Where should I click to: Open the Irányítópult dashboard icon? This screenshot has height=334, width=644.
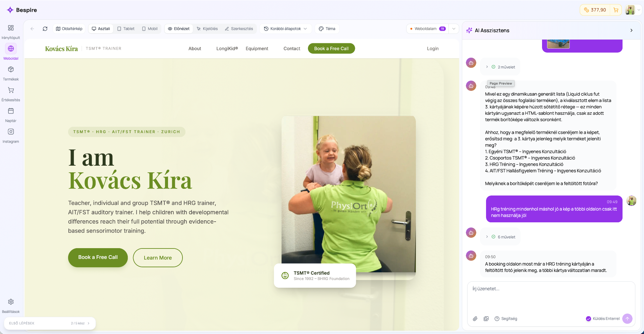(x=11, y=28)
